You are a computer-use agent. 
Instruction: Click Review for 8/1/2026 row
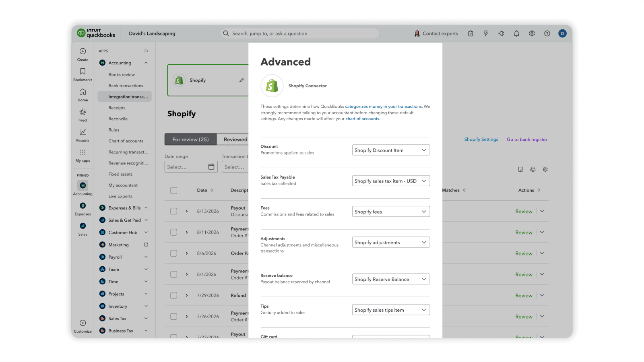(x=524, y=274)
